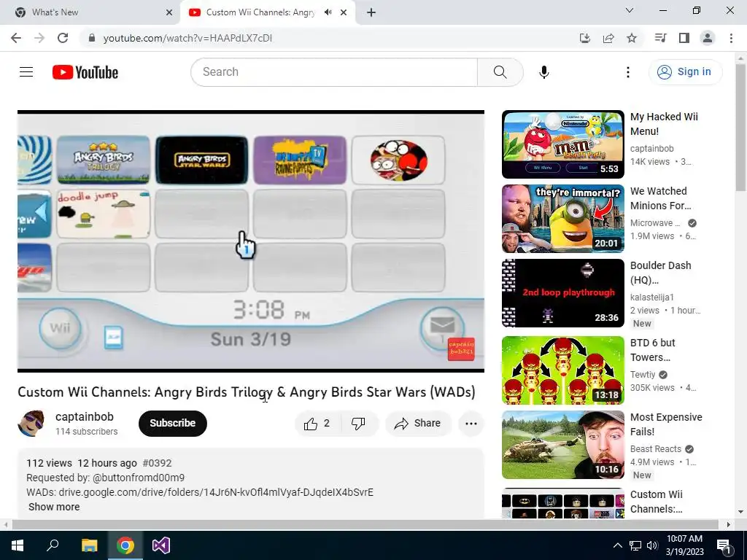Click the Share button
The image size is (747, 560).
point(418,424)
